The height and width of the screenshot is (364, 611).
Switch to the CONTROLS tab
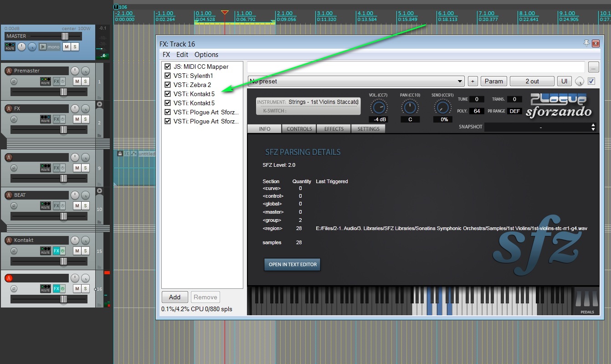tap(299, 129)
